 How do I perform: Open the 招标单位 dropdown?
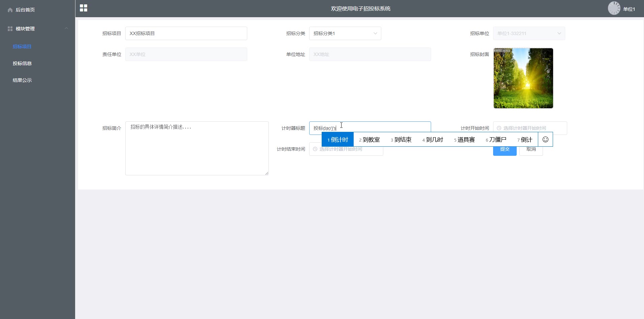[x=529, y=33]
